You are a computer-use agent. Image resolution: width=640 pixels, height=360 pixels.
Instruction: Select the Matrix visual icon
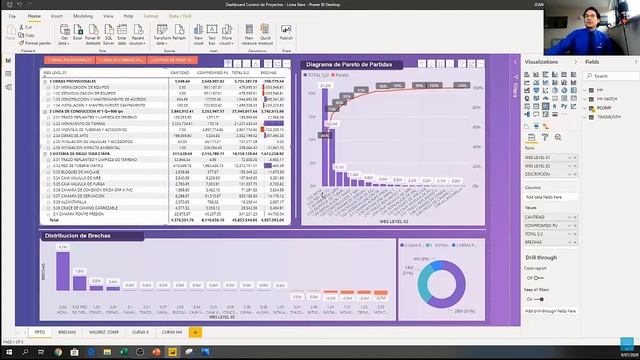click(x=545, y=106)
